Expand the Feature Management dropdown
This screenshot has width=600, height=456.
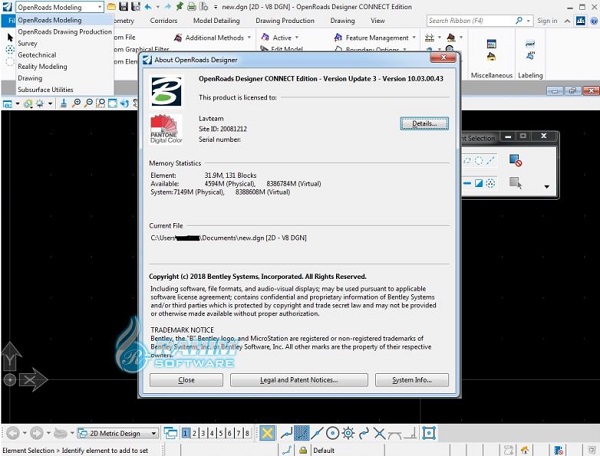point(414,37)
